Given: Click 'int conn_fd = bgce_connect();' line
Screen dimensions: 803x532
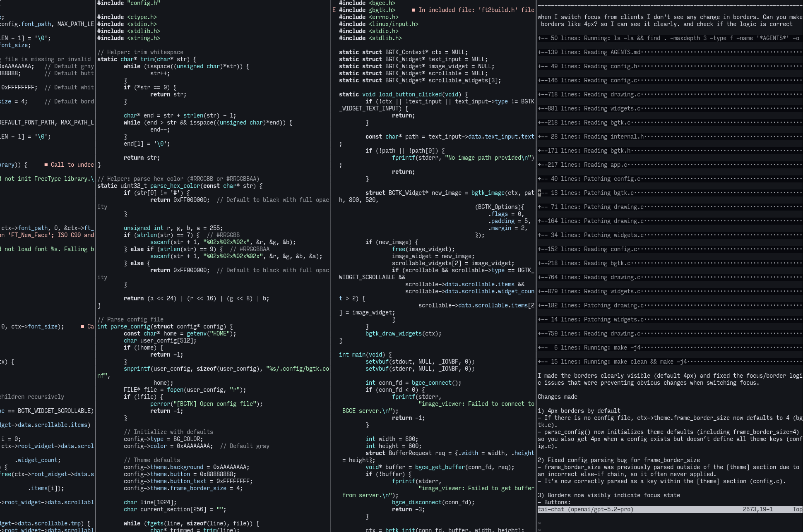Looking at the screenshot, I should click(414, 383).
